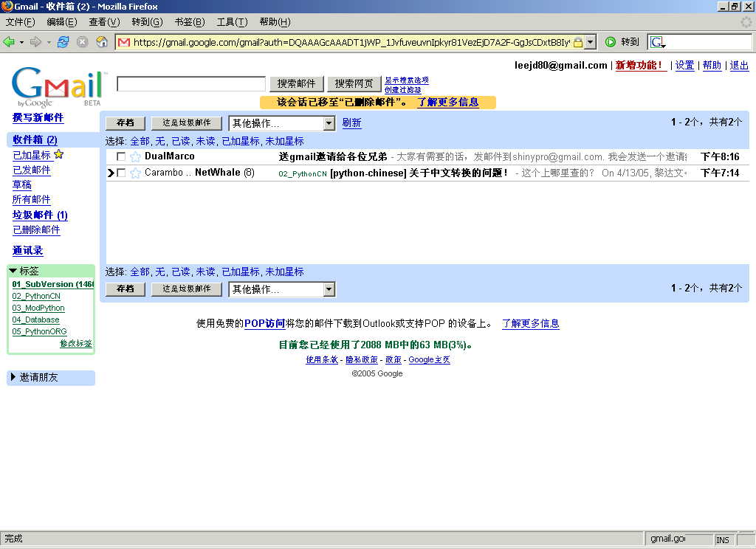
Task: Open the Back button history dropdown arrow
Action: coord(21,42)
